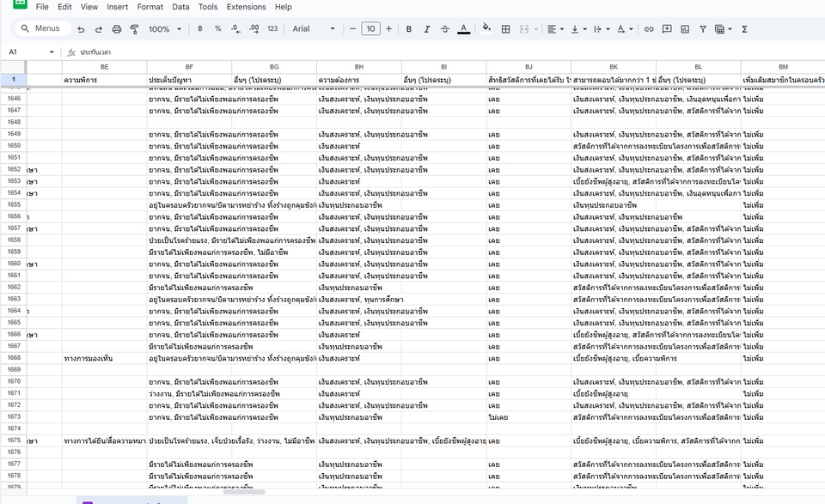Open the Data menu
The height and width of the screenshot is (504, 825).
click(x=180, y=7)
